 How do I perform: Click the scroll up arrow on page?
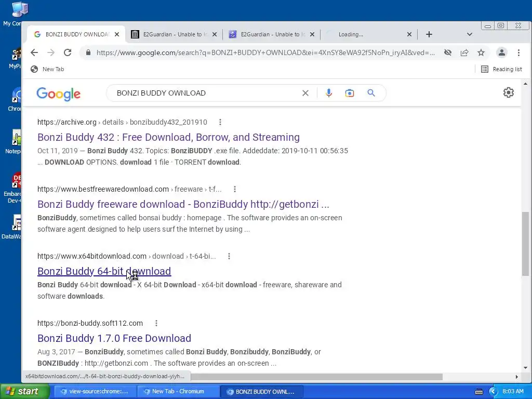[525, 84]
